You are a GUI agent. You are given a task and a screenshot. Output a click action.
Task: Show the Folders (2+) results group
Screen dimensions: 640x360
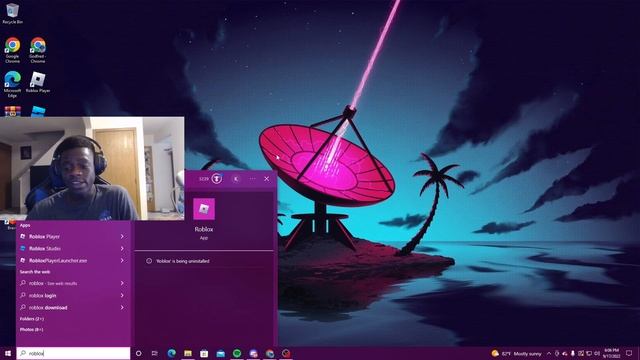31,319
